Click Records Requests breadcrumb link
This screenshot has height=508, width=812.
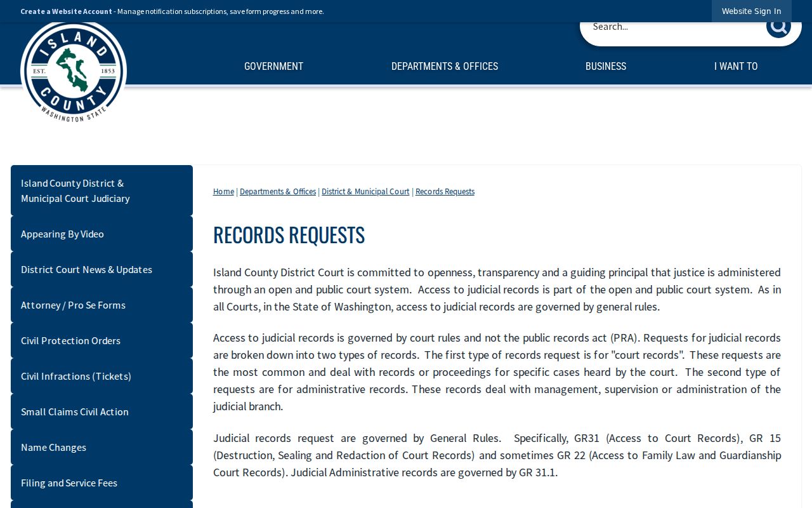(x=445, y=192)
